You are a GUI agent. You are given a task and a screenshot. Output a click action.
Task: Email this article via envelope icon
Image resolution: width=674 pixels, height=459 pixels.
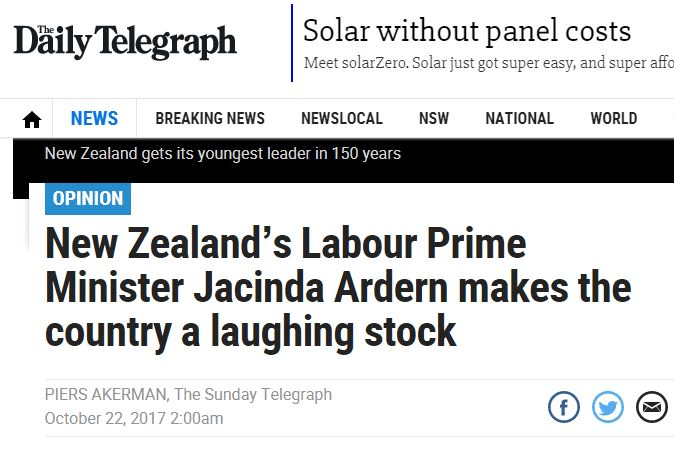pyautogui.click(x=652, y=407)
